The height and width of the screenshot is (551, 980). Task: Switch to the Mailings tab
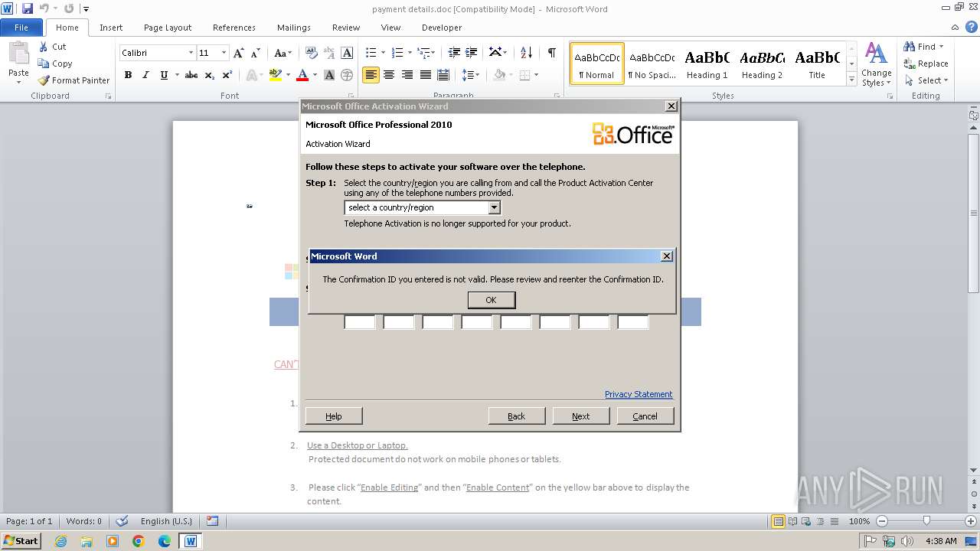pyautogui.click(x=294, y=28)
